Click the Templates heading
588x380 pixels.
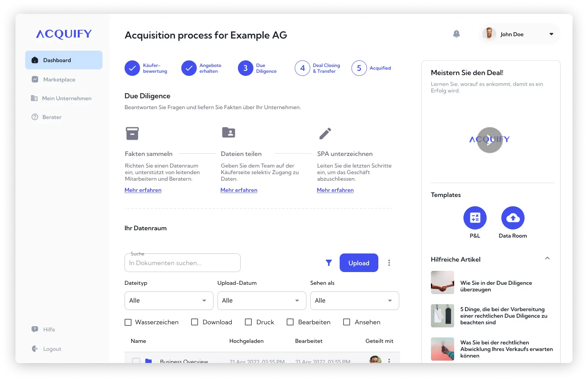pyautogui.click(x=446, y=195)
